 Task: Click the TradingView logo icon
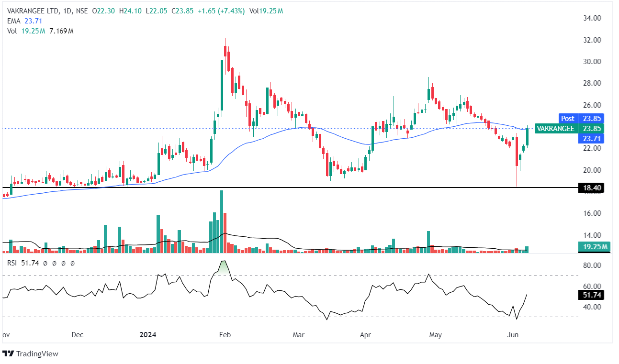pos(9,354)
